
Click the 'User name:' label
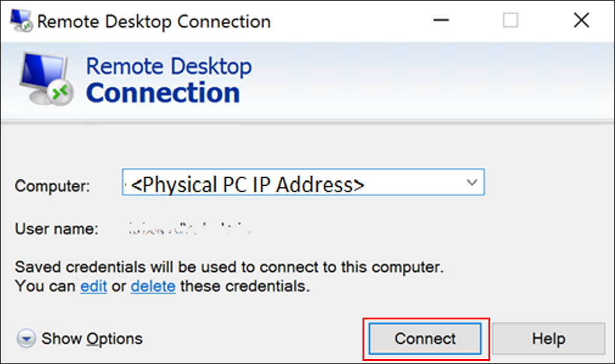pyautogui.click(x=56, y=230)
